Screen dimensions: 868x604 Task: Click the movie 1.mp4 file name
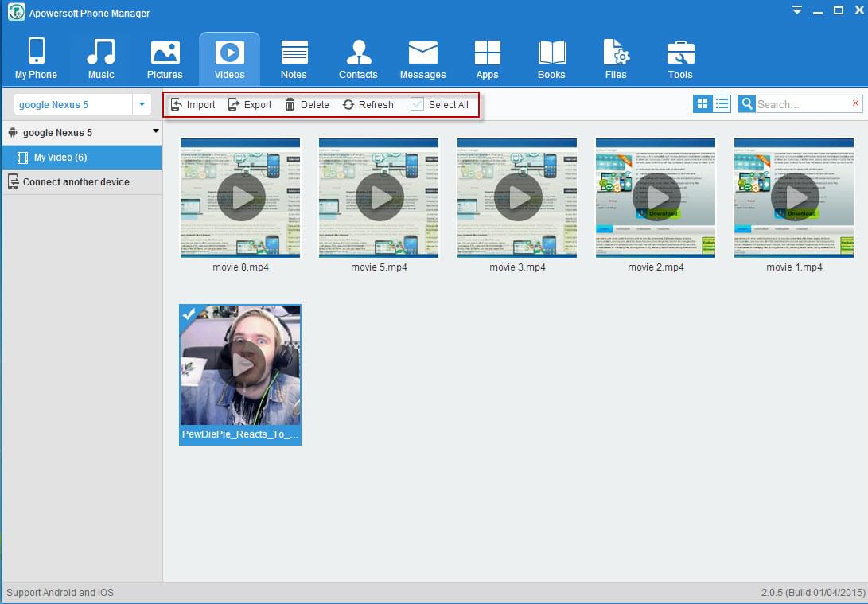(x=794, y=267)
